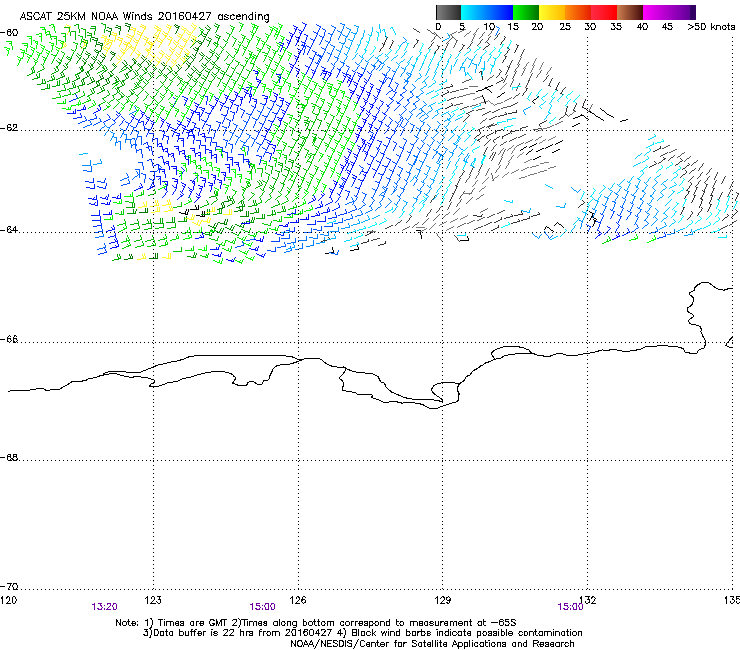
Task: Click the '>50 knots' legend label
Action: [x=711, y=27]
